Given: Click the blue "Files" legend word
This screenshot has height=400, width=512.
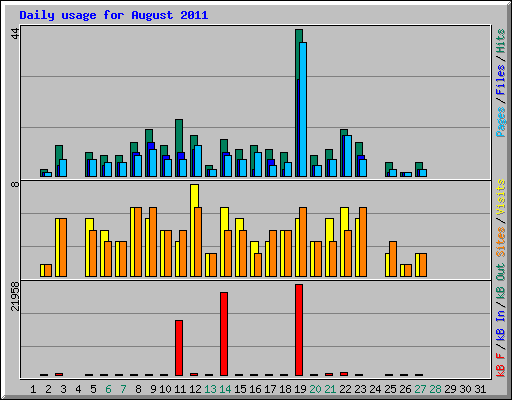Looking at the screenshot, I should [500, 80].
